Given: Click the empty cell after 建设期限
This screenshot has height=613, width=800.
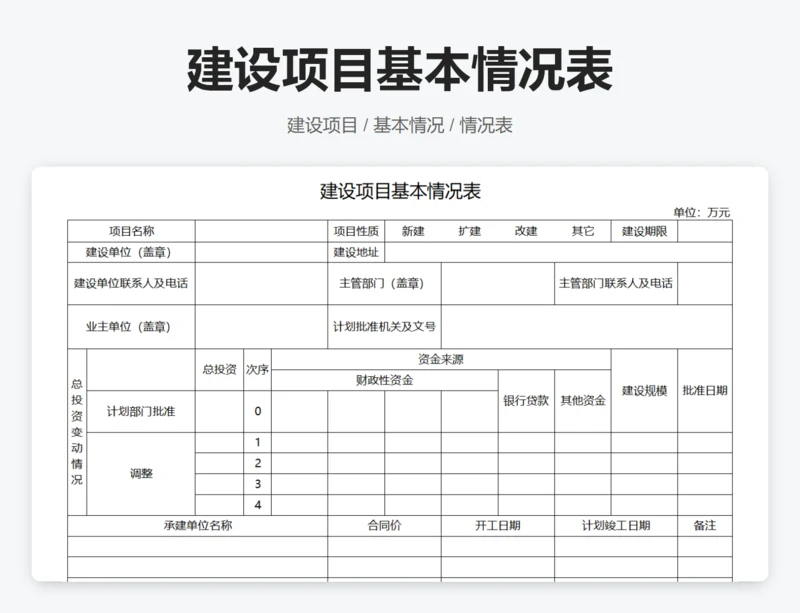Looking at the screenshot, I should [705, 231].
